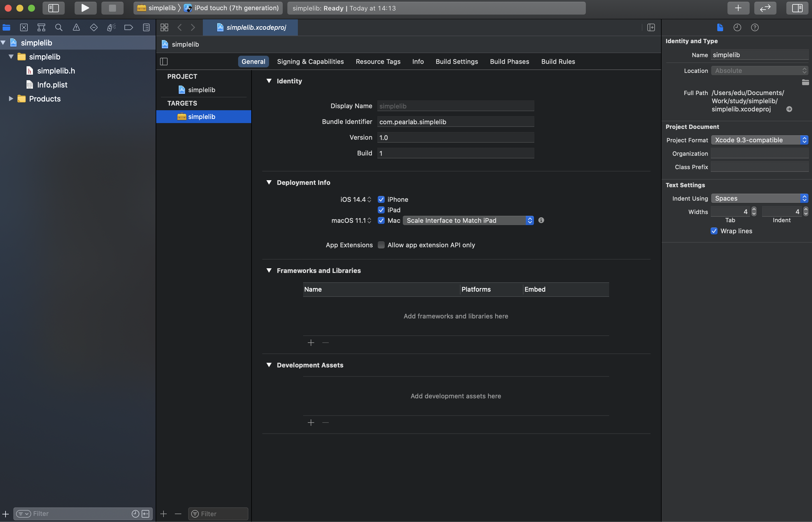Open the Library plus button

coord(738,8)
